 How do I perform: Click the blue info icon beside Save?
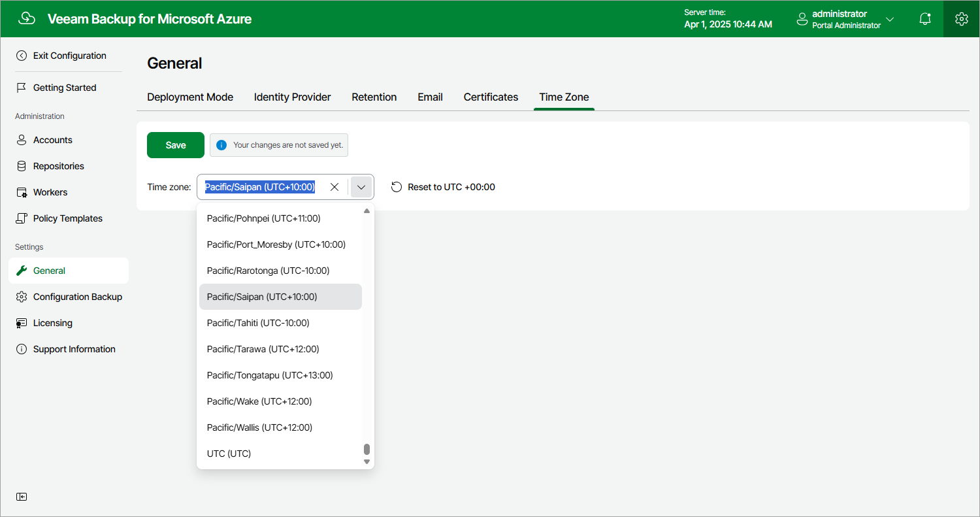[x=221, y=145]
